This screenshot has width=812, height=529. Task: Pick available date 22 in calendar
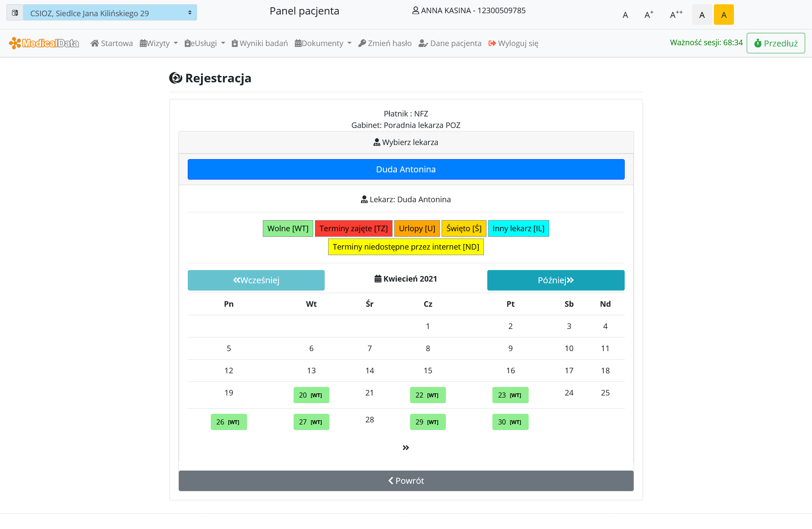(x=428, y=395)
